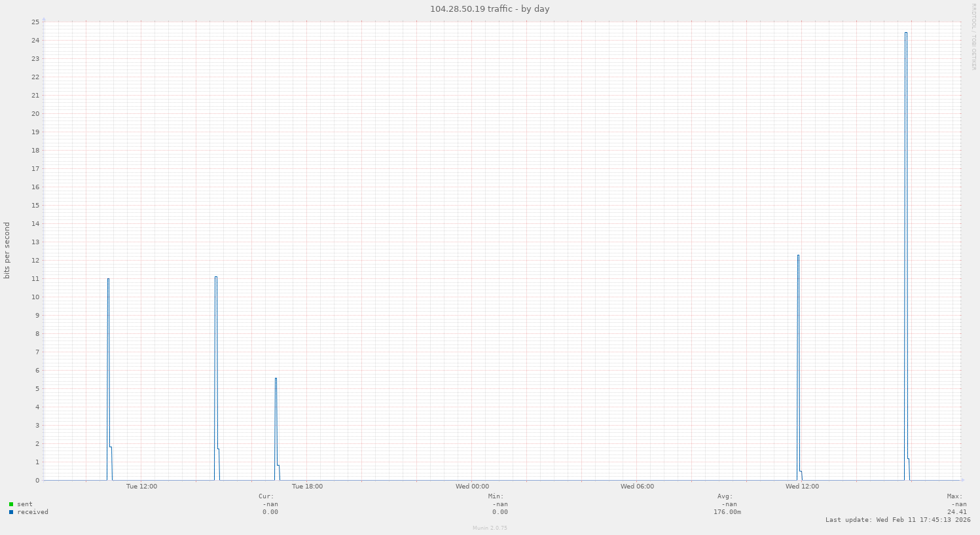Click the blue received legend swatch
The height and width of the screenshot is (535, 980).
(11, 512)
